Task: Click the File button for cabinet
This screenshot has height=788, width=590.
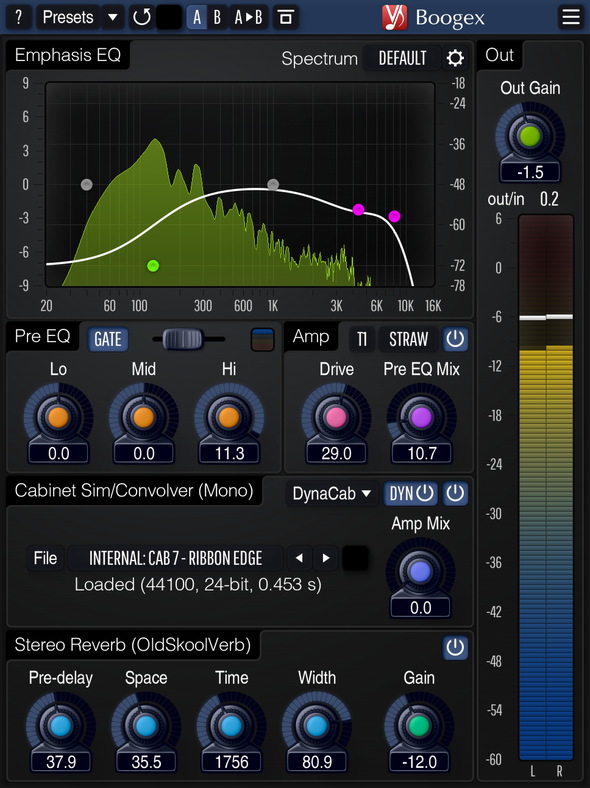Action: [45, 558]
